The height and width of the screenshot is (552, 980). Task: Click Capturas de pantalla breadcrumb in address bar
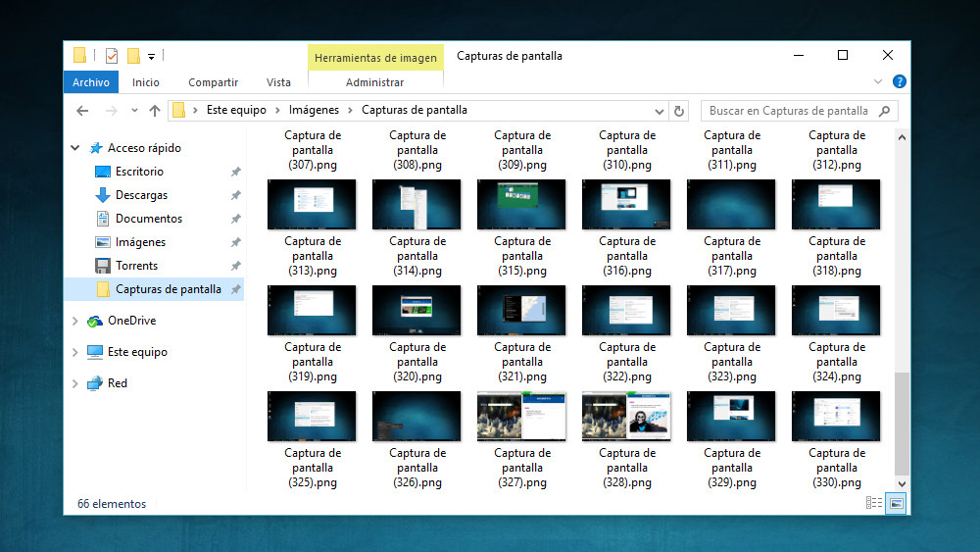coord(415,110)
